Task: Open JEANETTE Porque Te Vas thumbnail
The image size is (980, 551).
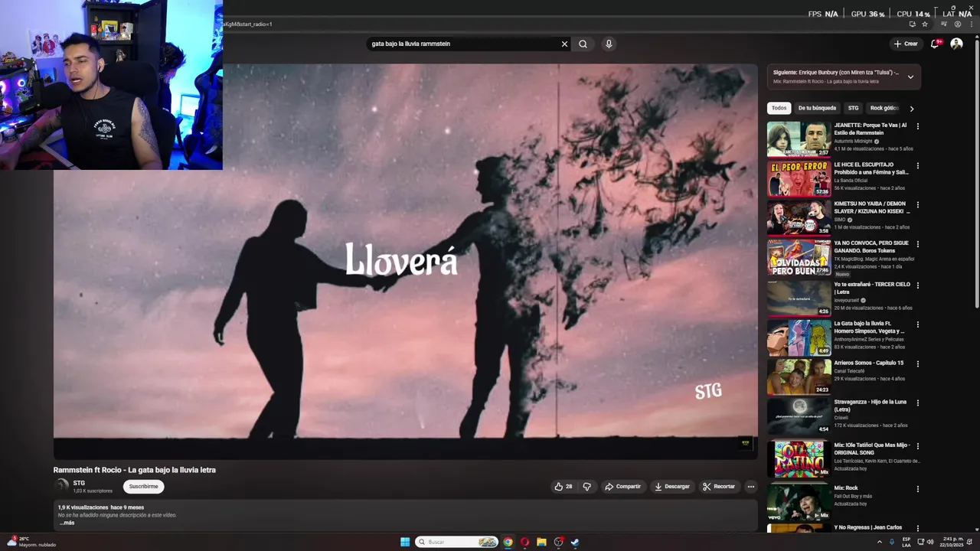Action: tap(799, 139)
